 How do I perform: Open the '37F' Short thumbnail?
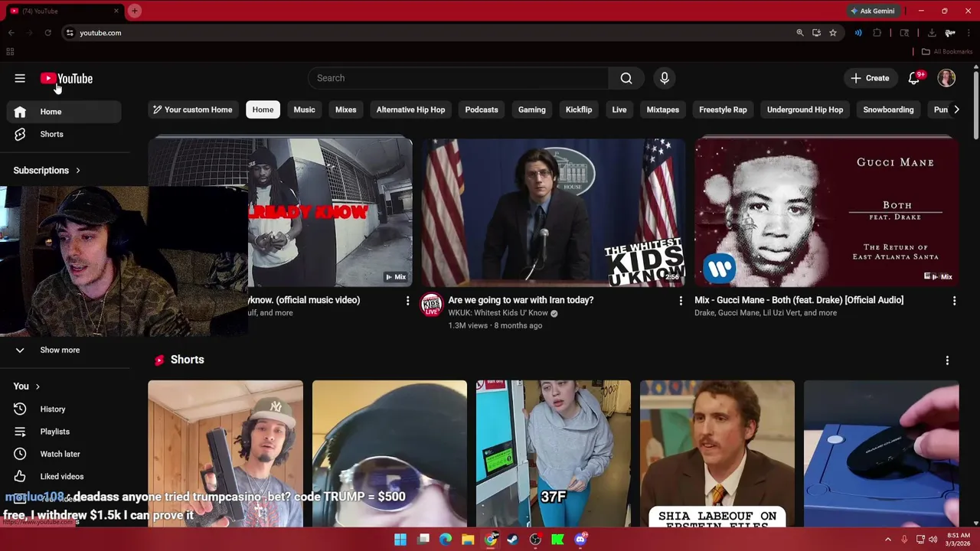pyautogui.click(x=554, y=454)
